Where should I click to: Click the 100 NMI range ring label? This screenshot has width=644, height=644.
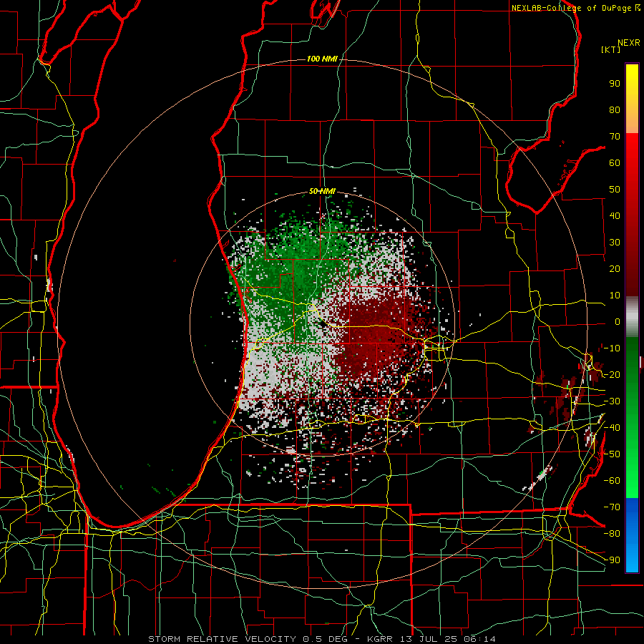coord(322,59)
